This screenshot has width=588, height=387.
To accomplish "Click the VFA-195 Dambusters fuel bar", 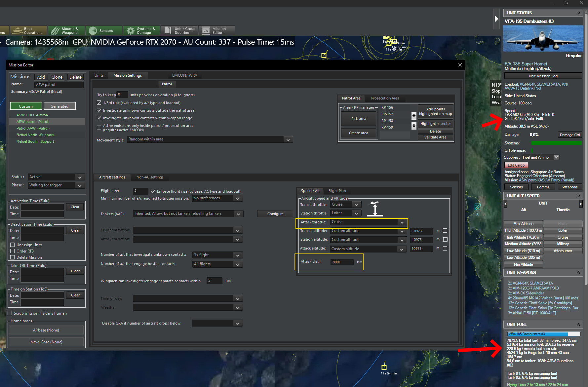I will pos(543,334).
